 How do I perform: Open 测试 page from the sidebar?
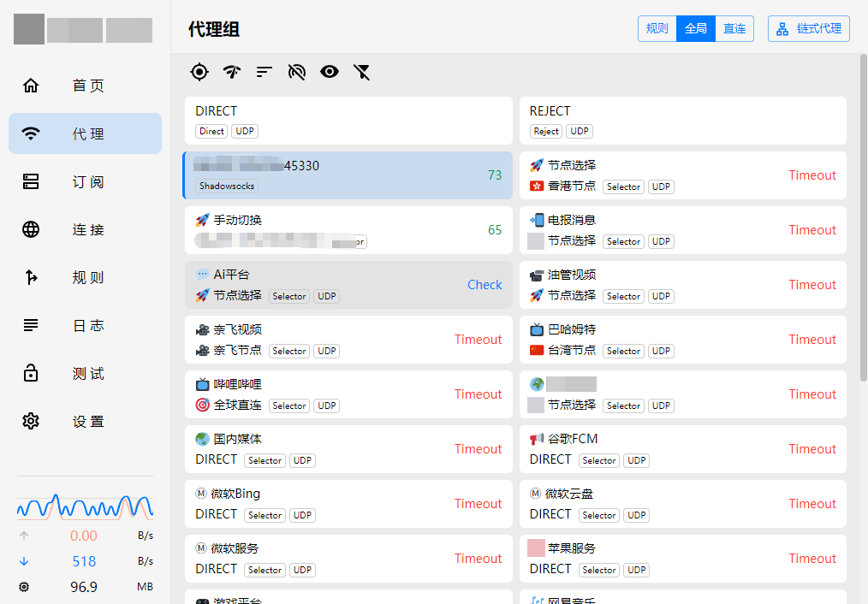click(86, 373)
